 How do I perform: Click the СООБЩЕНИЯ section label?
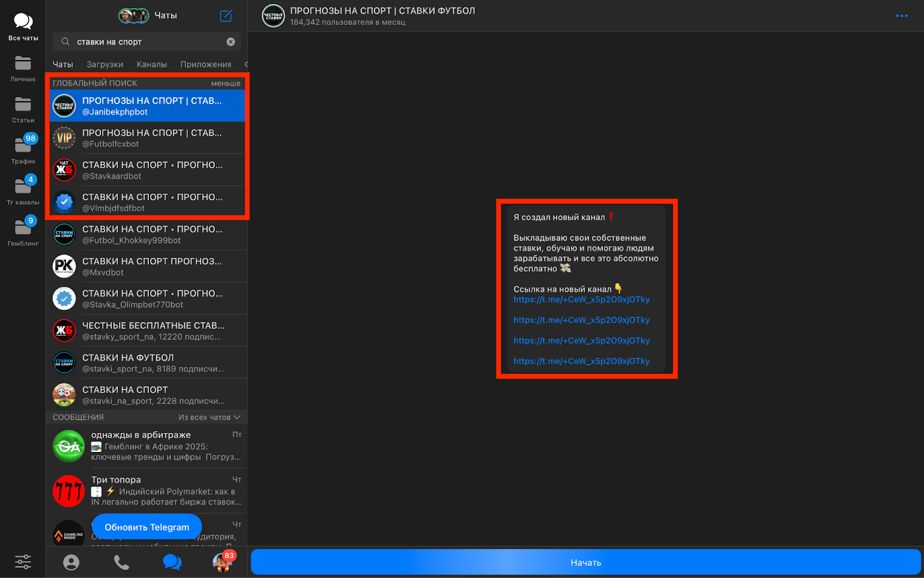[x=78, y=417]
